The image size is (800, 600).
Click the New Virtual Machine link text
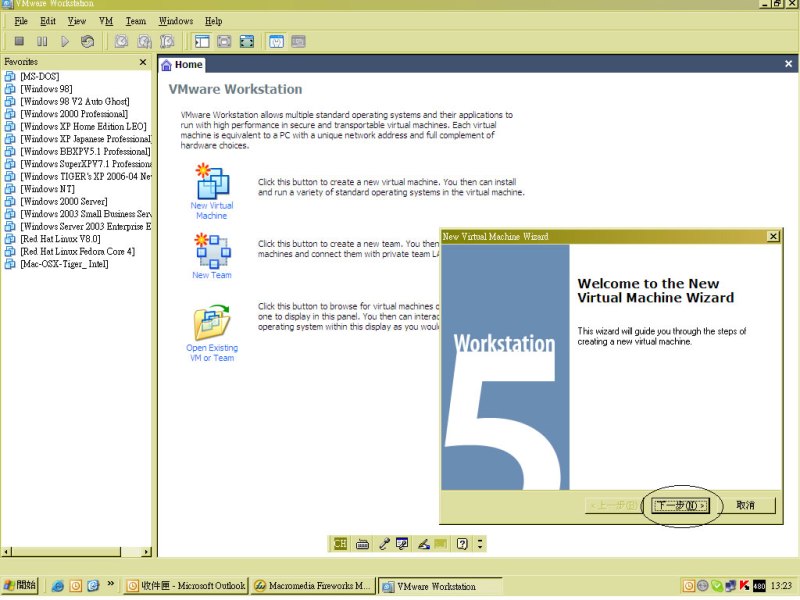(x=212, y=210)
